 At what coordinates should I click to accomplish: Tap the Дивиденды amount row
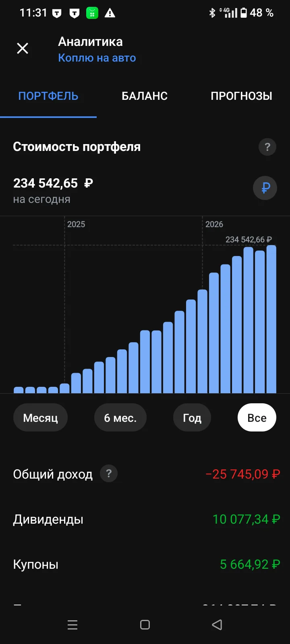(x=145, y=519)
